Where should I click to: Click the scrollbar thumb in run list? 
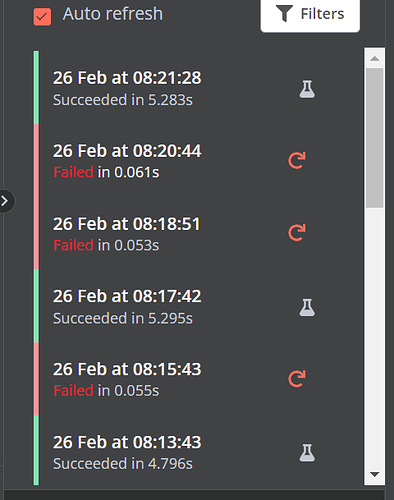(x=375, y=138)
